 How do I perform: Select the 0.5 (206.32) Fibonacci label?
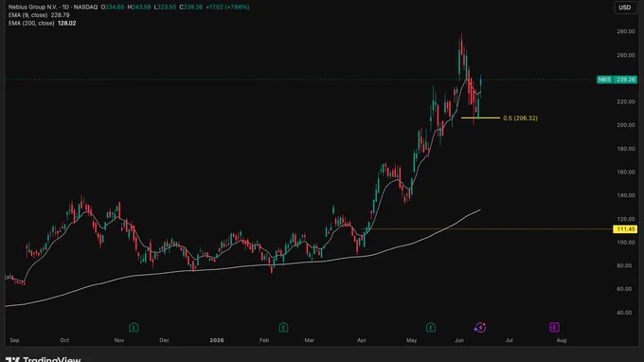[x=520, y=118]
